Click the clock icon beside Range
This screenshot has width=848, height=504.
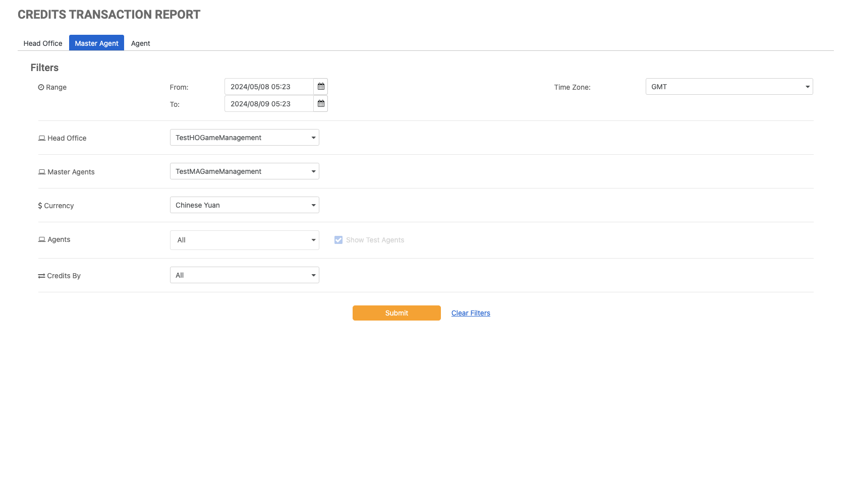click(x=41, y=87)
